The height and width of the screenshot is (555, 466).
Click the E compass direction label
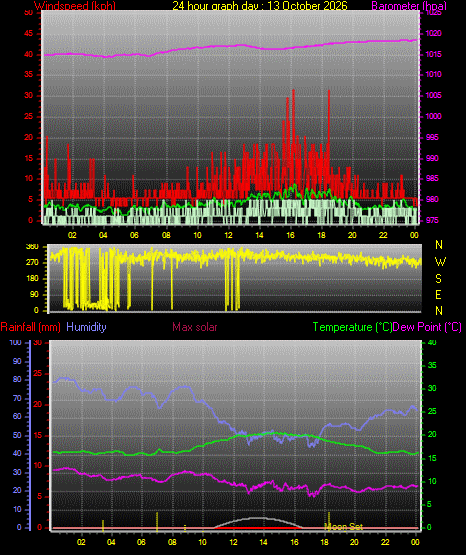click(x=438, y=294)
